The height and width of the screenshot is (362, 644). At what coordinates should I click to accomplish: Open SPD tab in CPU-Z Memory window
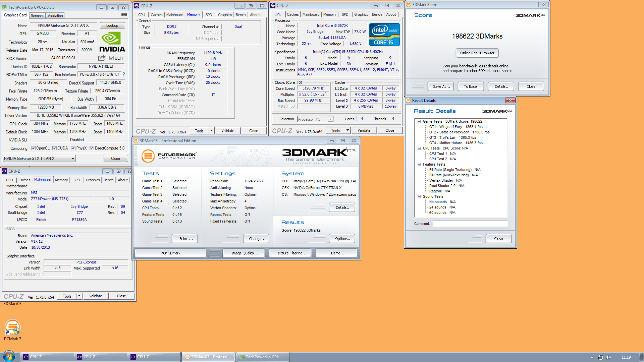tap(209, 15)
